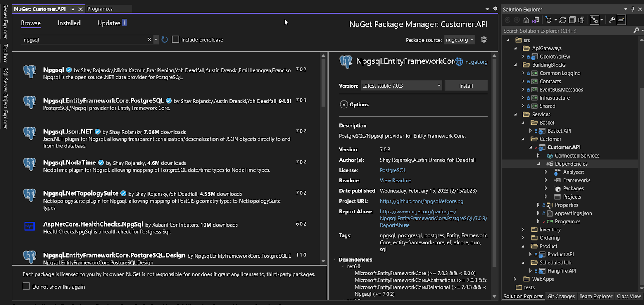Click Switch Views icon in Solution Explorer
644x305 pixels.
click(x=535, y=20)
